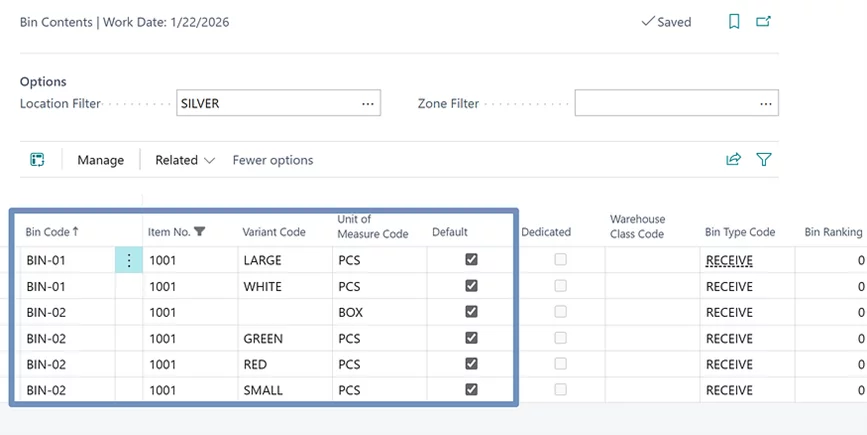Toggle the filter pane funnel icon
The height and width of the screenshot is (435, 867).
tap(764, 160)
